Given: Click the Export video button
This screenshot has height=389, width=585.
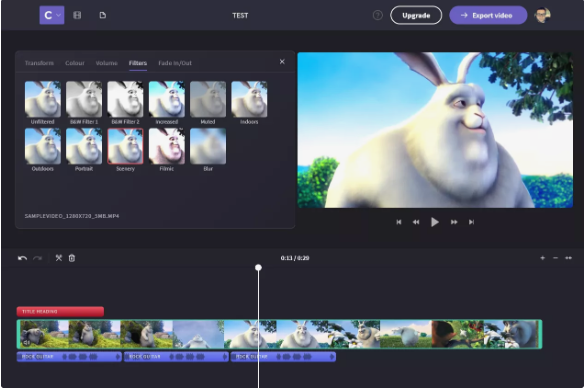Looking at the screenshot, I should click(488, 15).
